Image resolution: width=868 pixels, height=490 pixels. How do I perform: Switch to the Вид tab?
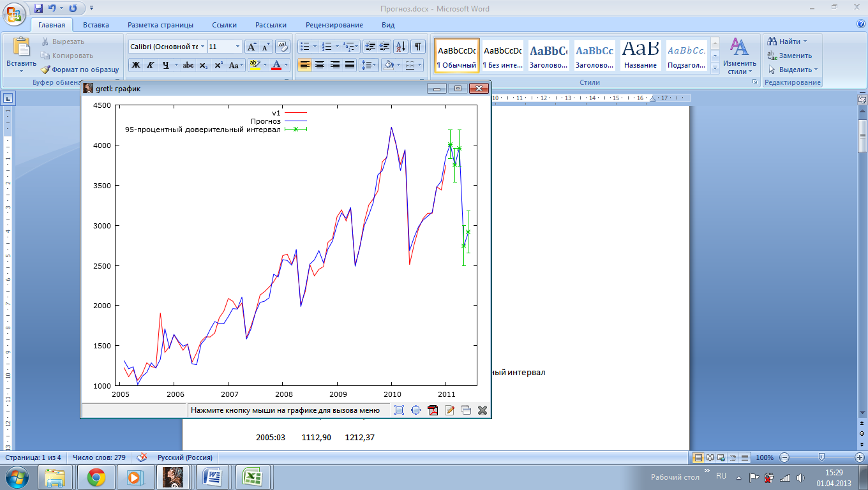click(x=388, y=25)
